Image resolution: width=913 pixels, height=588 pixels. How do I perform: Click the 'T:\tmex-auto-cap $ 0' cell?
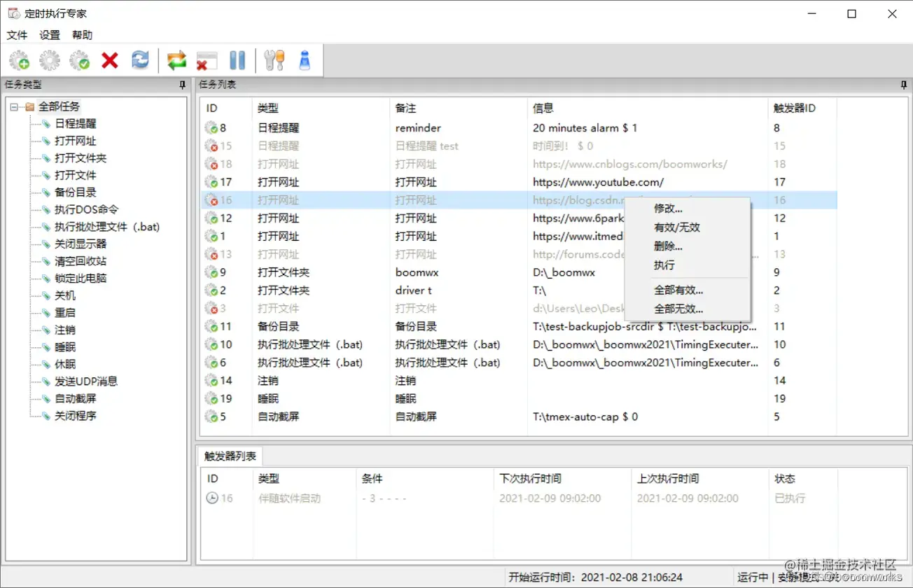(x=585, y=417)
